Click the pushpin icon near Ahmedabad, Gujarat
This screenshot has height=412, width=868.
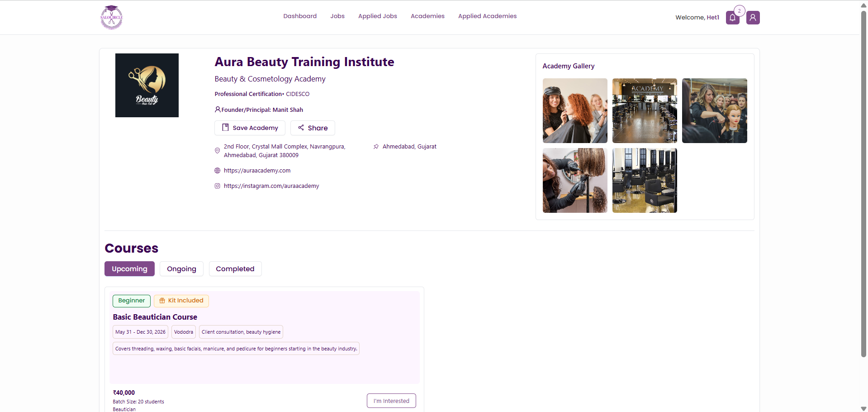pyautogui.click(x=376, y=147)
